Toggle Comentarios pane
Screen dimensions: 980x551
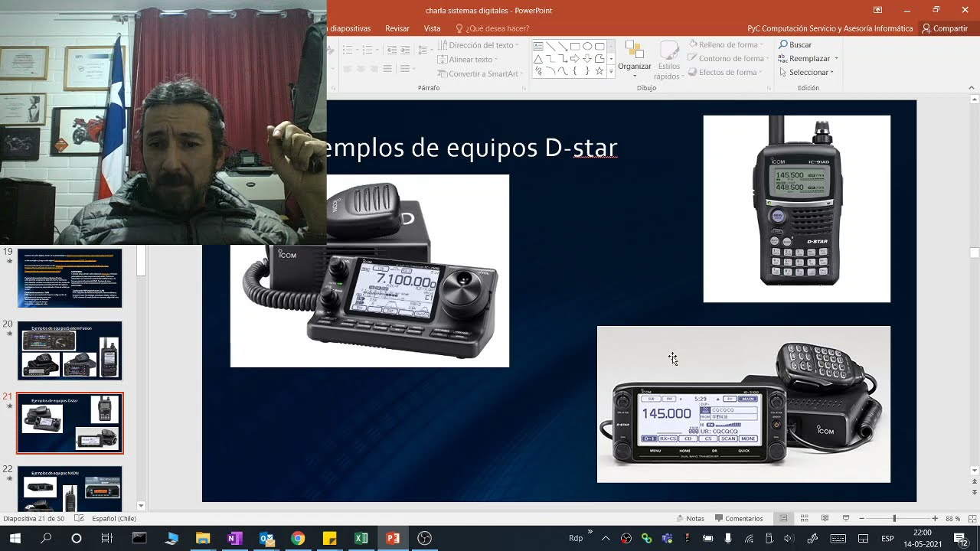739,518
